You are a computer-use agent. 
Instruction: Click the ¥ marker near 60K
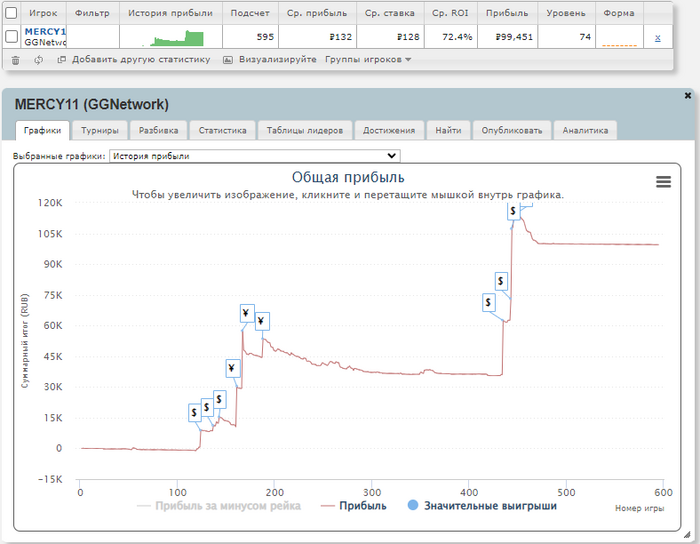(262, 321)
